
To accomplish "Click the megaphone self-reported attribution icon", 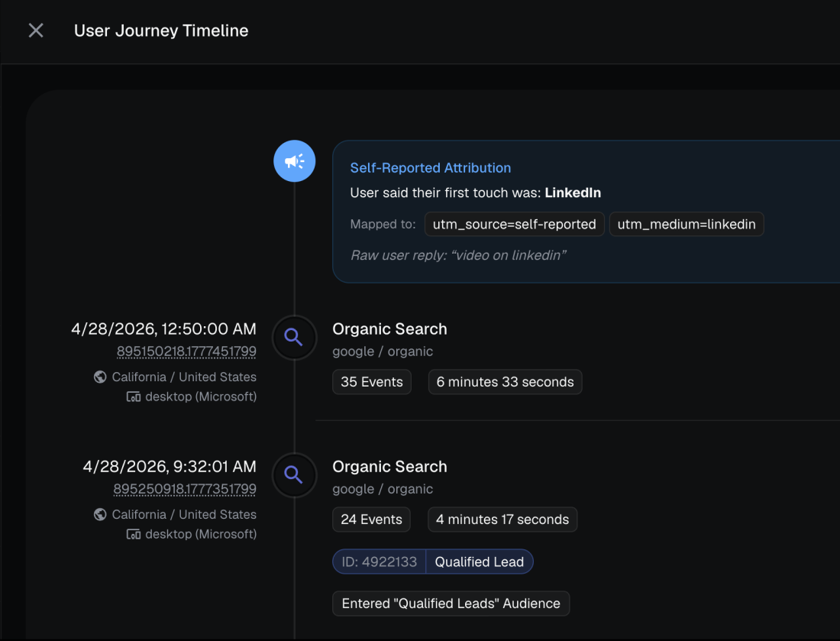I will [x=294, y=160].
